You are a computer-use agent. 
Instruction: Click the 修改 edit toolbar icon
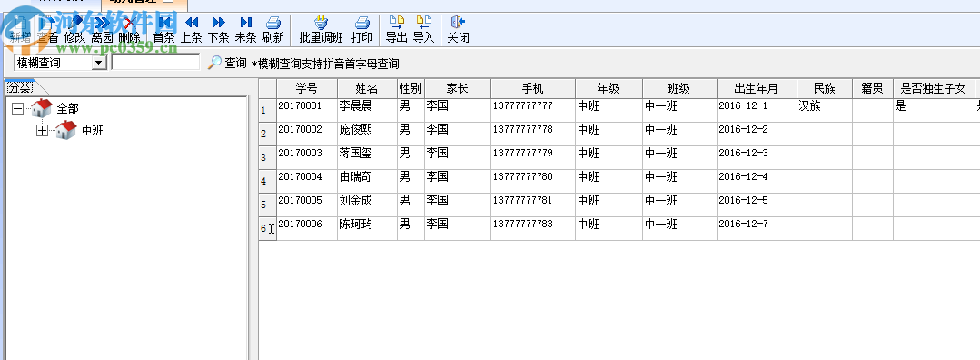coord(75,24)
